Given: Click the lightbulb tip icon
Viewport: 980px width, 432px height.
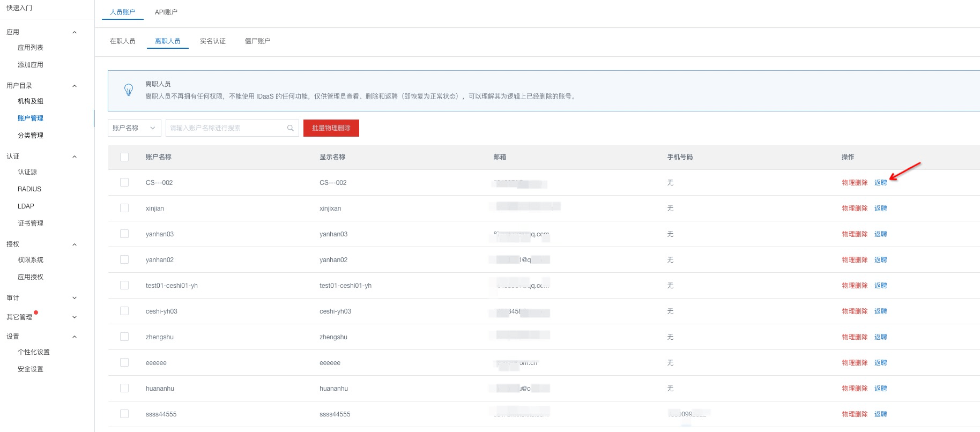Looking at the screenshot, I should click(x=129, y=90).
